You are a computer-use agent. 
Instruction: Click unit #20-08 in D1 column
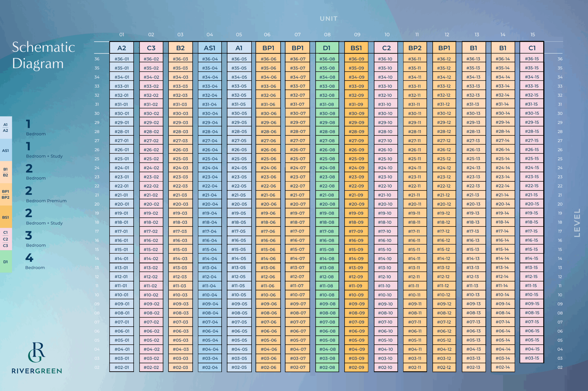(x=327, y=204)
